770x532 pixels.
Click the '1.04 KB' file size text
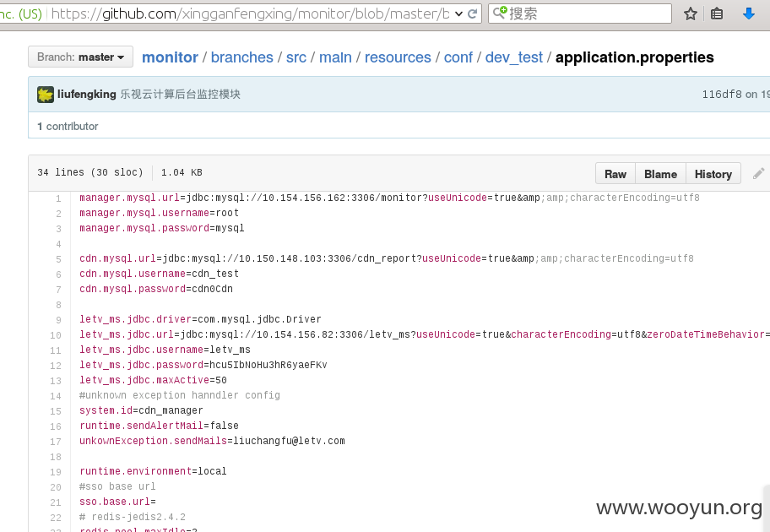(x=182, y=172)
